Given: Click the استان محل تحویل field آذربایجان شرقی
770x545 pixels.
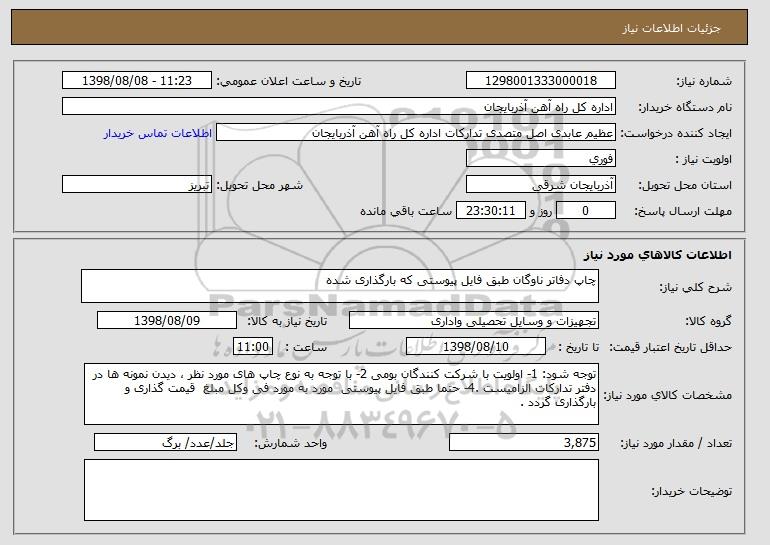Looking at the screenshot, I should coord(541,185).
